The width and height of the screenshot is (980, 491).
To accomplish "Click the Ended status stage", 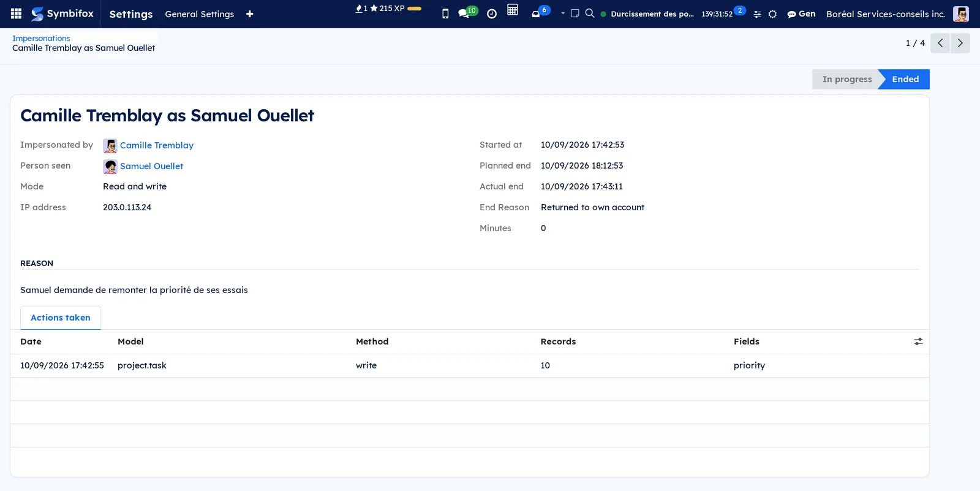I will pos(905,79).
